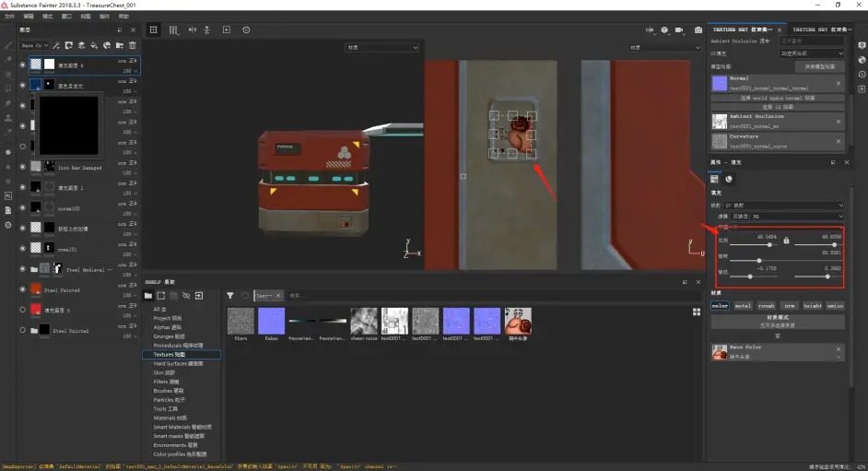The height and width of the screenshot is (471, 868).
Task: Open the UV padding 3D space dropdown
Action: click(812, 53)
